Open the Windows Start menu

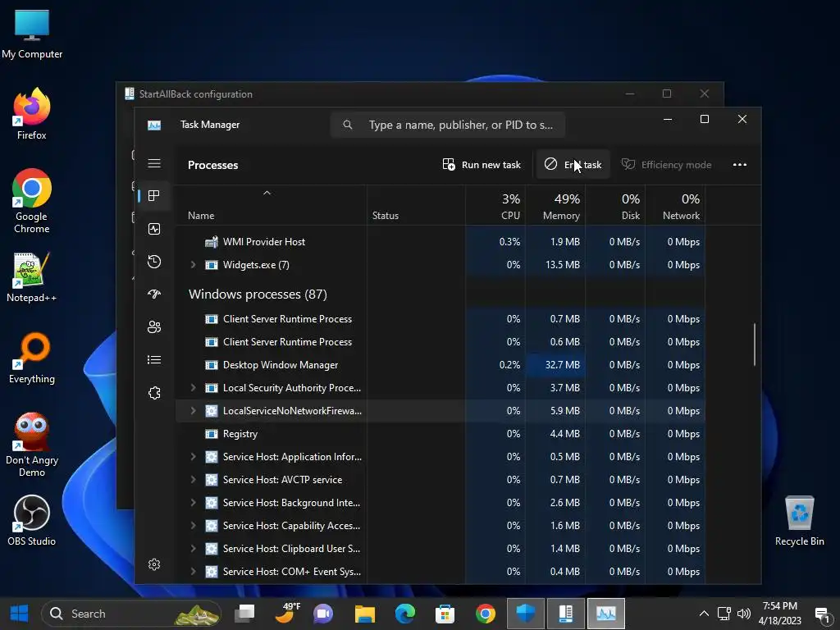(20, 614)
